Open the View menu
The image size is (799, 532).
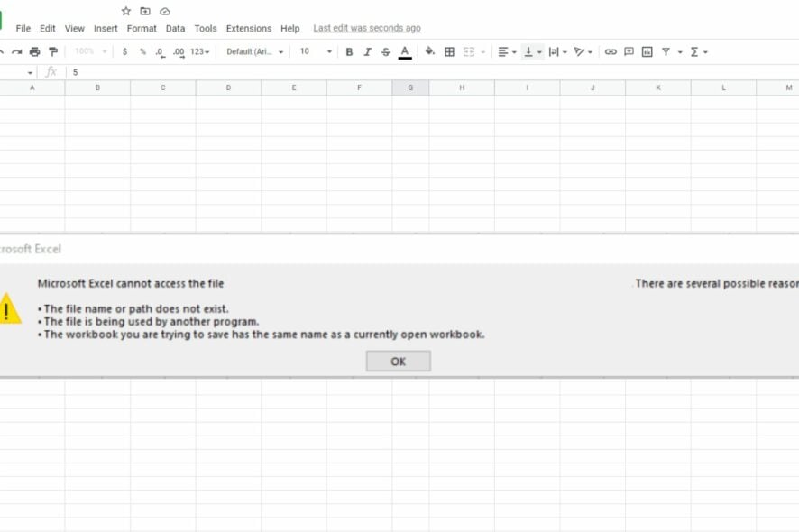74,29
